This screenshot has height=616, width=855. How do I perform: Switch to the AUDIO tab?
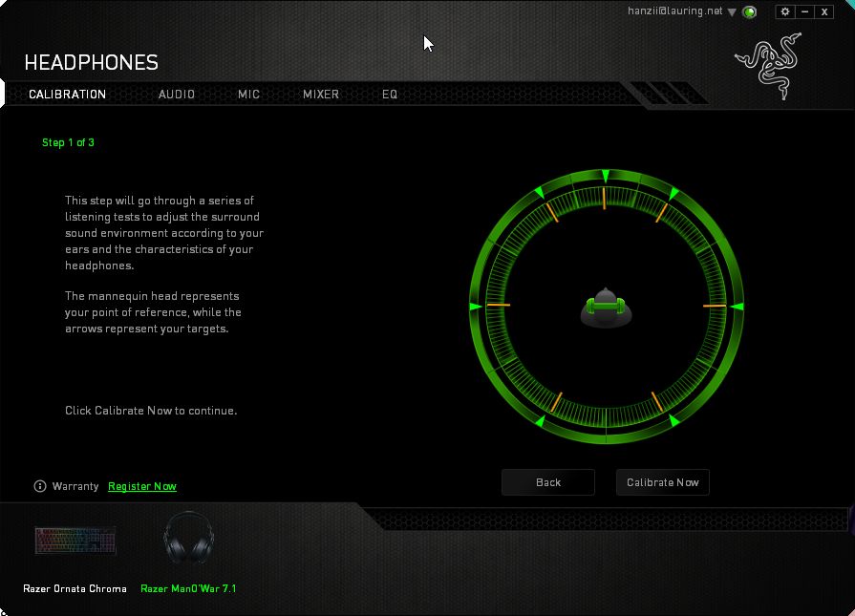coord(177,95)
